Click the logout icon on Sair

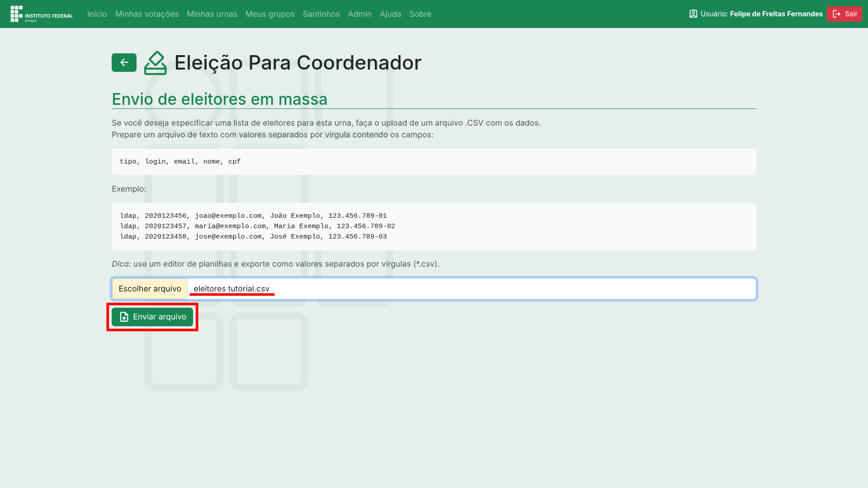[x=836, y=14]
